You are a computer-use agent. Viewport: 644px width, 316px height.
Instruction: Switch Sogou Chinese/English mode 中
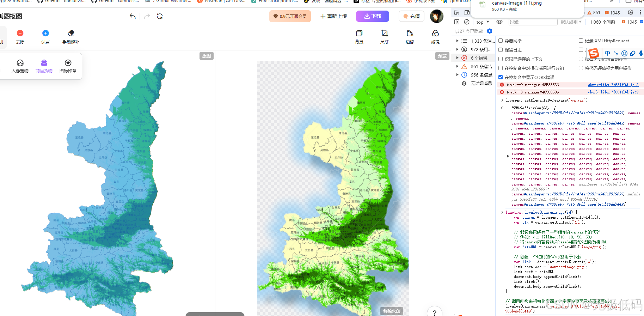coord(607,53)
